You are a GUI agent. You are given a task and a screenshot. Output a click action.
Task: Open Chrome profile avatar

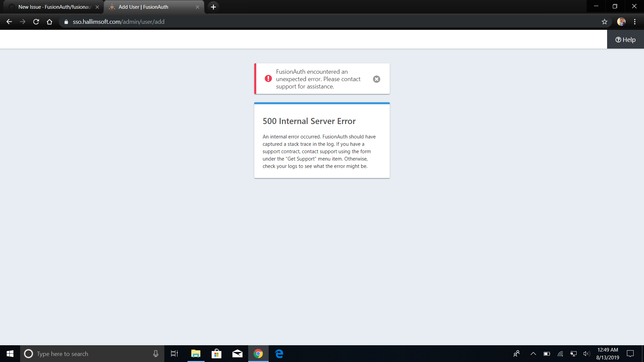(621, 22)
